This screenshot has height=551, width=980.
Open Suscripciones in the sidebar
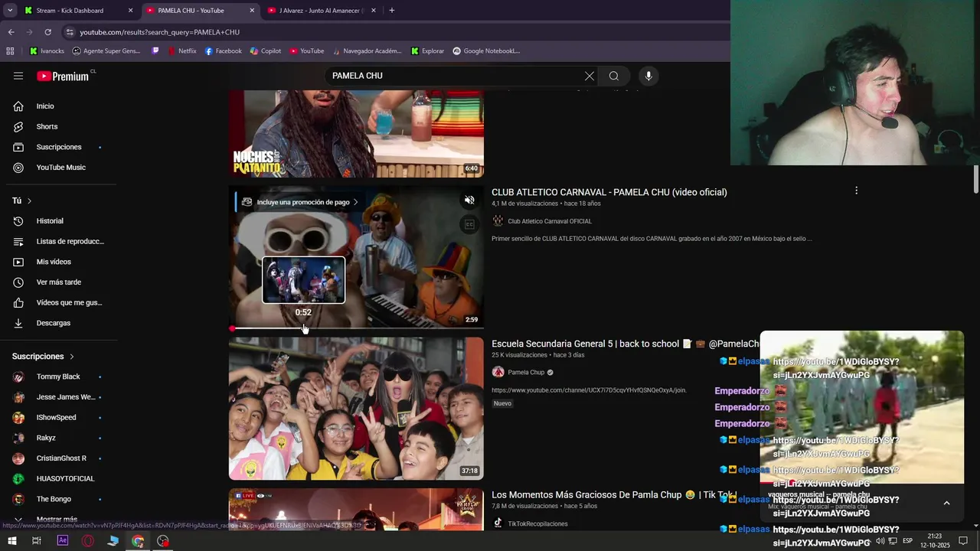58,147
